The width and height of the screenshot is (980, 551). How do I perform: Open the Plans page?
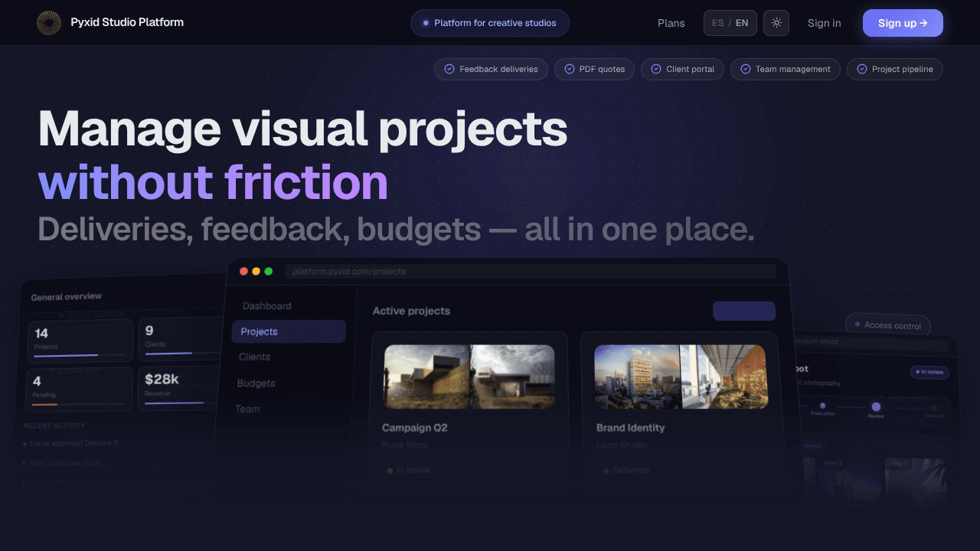click(x=671, y=23)
